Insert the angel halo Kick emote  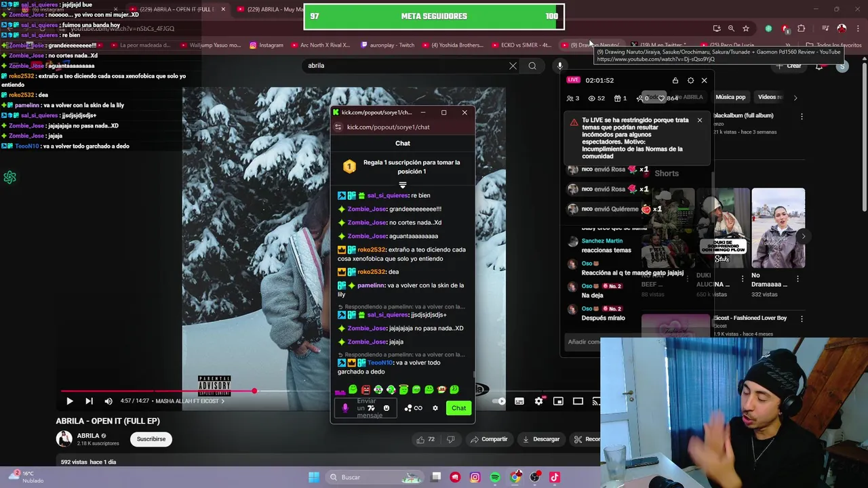(403, 390)
